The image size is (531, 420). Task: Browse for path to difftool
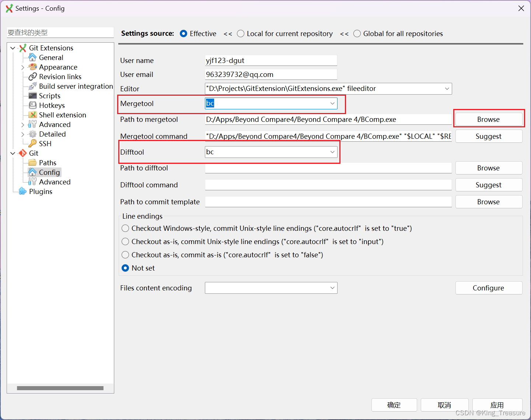pos(489,168)
